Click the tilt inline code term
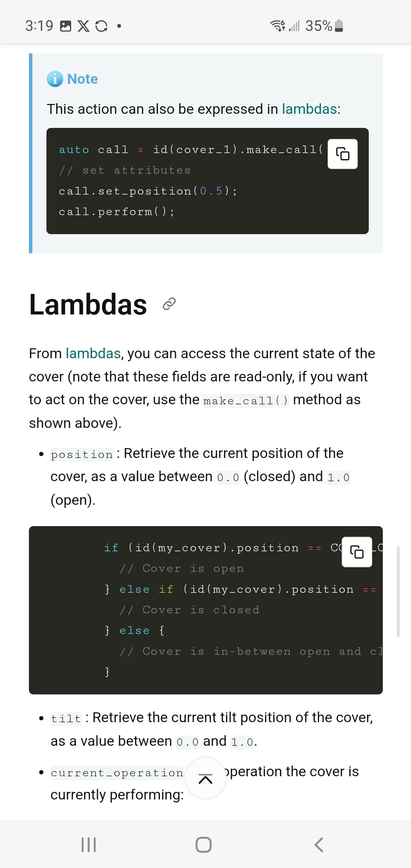This screenshot has width=411, height=868. (x=66, y=719)
